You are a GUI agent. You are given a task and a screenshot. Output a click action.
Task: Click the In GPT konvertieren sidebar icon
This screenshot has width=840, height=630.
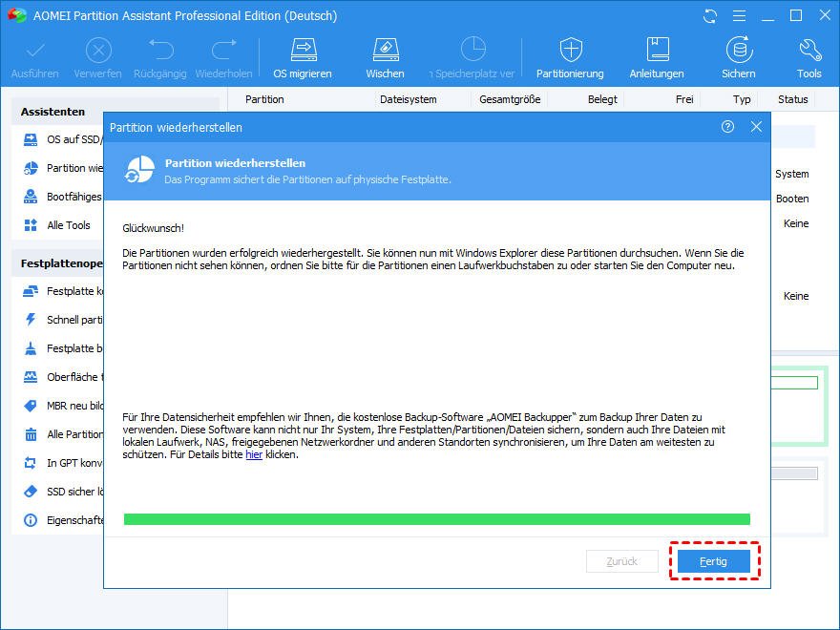point(31,463)
